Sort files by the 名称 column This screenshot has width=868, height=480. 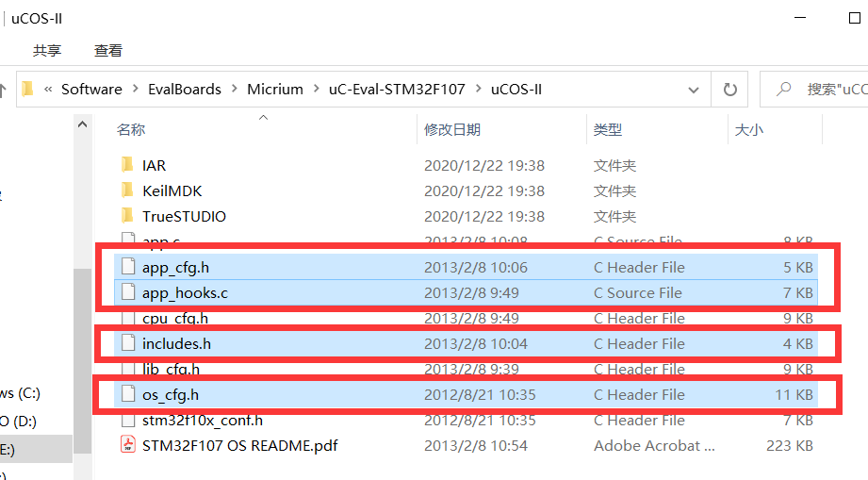(x=131, y=129)
